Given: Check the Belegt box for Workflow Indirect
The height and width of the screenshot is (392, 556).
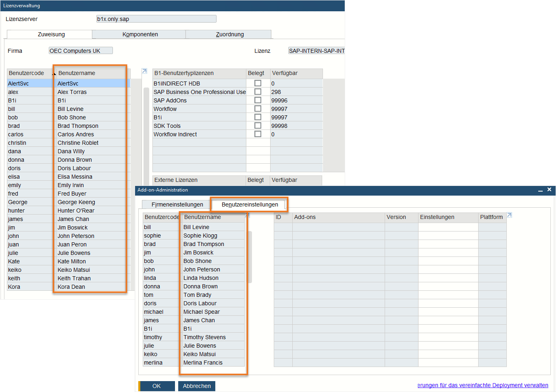Looking at the screenshot, I should [257, 133].
